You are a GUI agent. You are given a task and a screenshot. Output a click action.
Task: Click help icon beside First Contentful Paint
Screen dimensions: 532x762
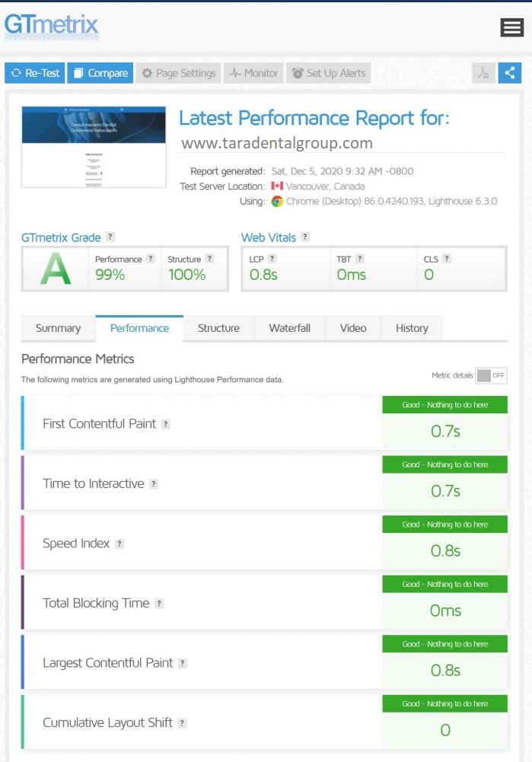click(x=166, y=424)
